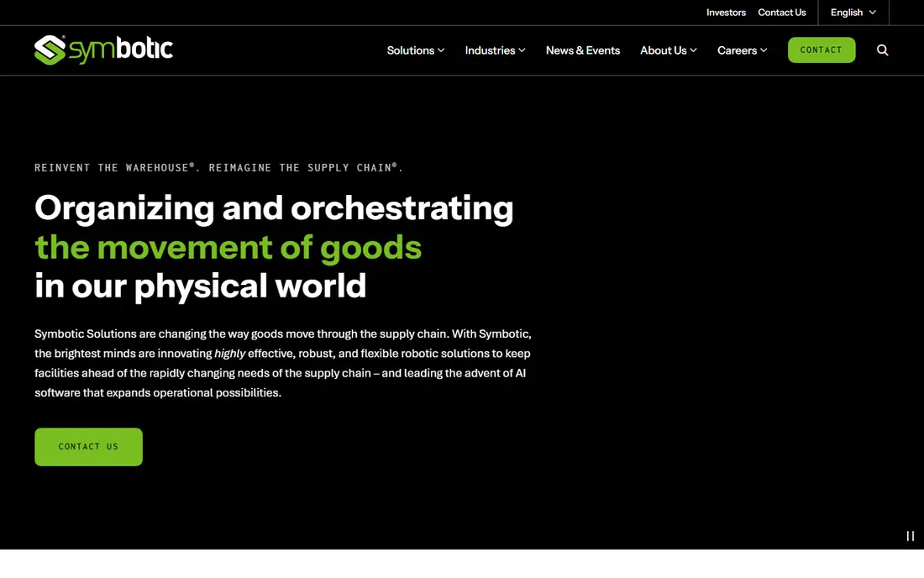This screenshot has width=924, height=578.
Task: Open the Investors link
Action: (726, 13)
